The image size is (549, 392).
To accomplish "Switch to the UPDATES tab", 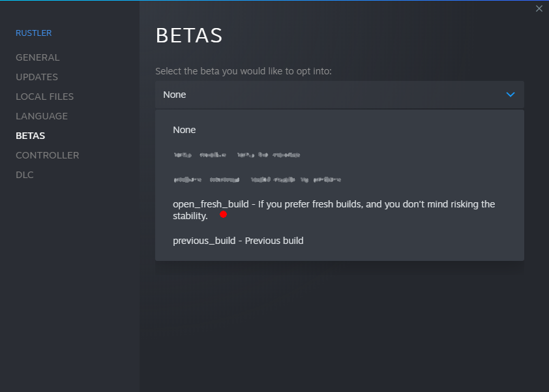I will [37, 77].
